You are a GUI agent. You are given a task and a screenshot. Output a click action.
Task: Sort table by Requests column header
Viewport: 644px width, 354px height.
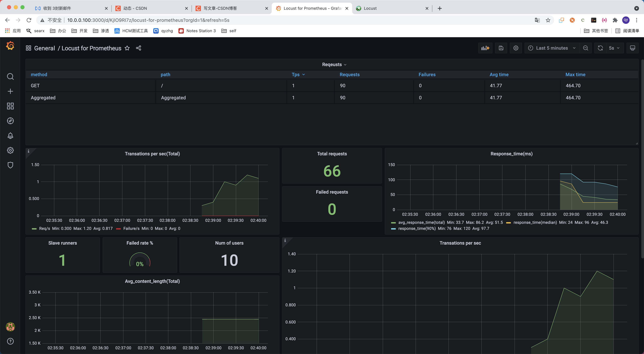pyautogui.click(x=350, y=74)
